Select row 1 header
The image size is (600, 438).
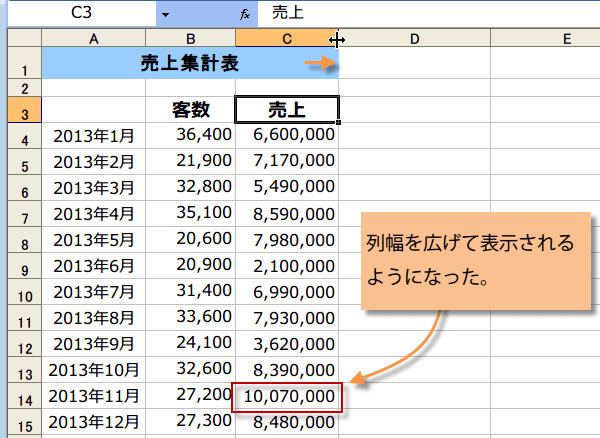[24, 63]
